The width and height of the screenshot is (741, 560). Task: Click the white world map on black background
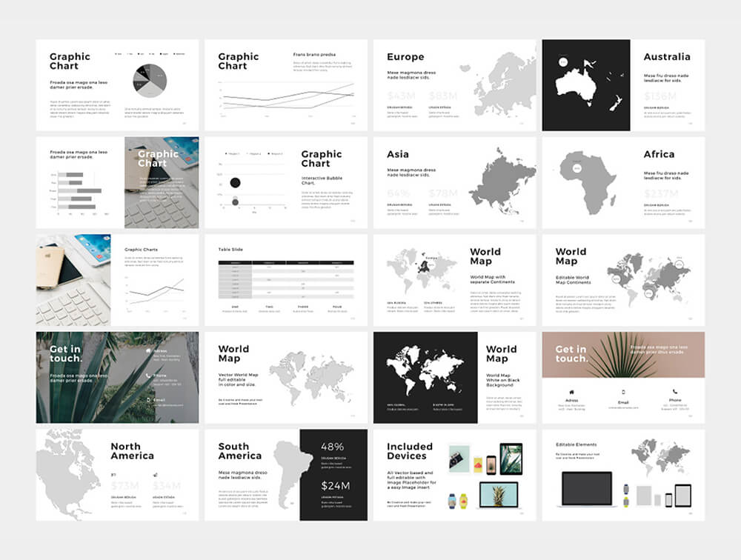click(425, 371)
